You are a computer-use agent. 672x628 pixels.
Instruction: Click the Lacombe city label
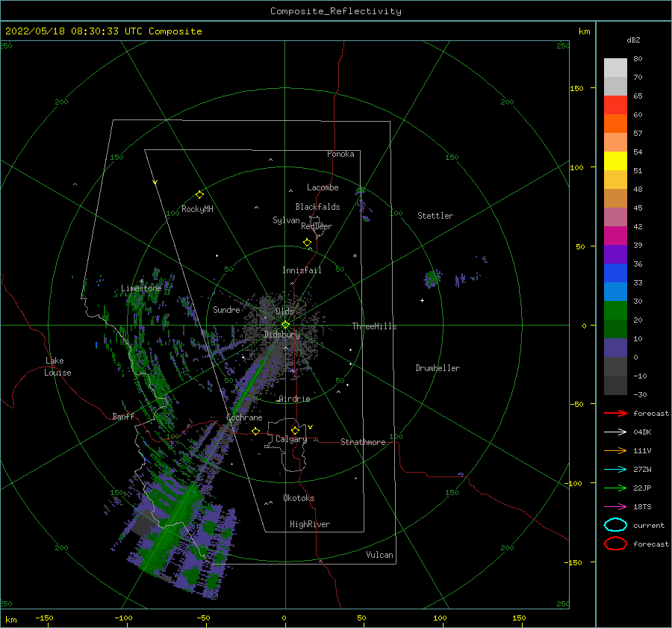[x=323, y=187]
